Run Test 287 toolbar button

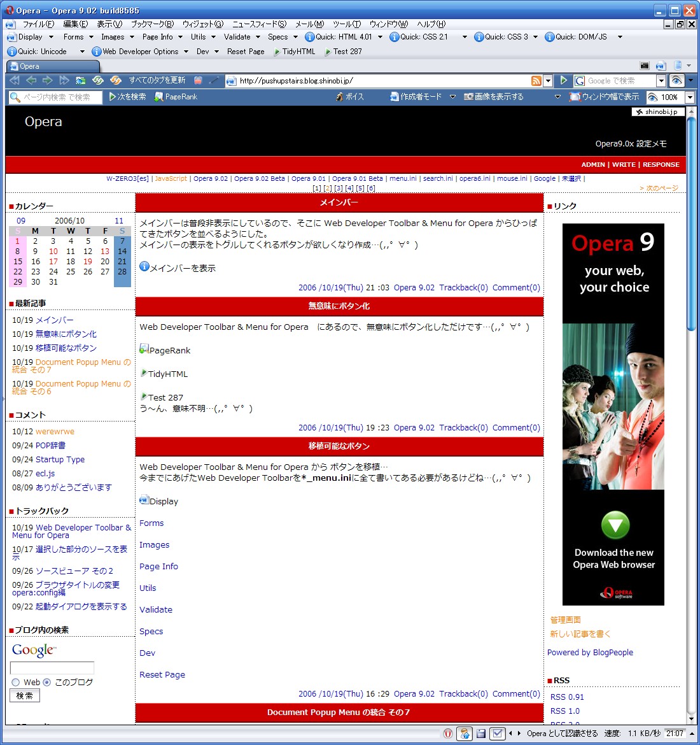point(344,52)
